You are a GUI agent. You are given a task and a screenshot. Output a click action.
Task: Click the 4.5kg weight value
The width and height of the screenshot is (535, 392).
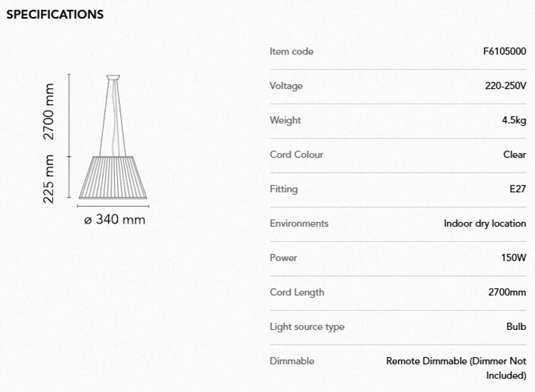coord(514,120)
